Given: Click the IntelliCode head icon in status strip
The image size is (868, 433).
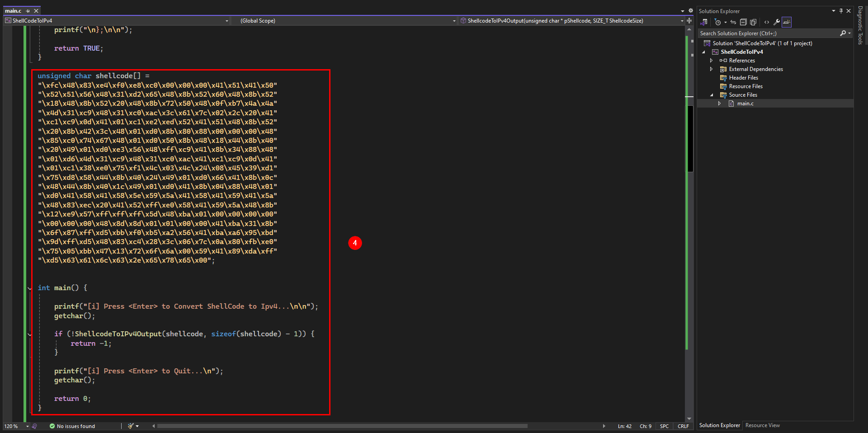Looking at the screenshot, I should coord(34,426).
